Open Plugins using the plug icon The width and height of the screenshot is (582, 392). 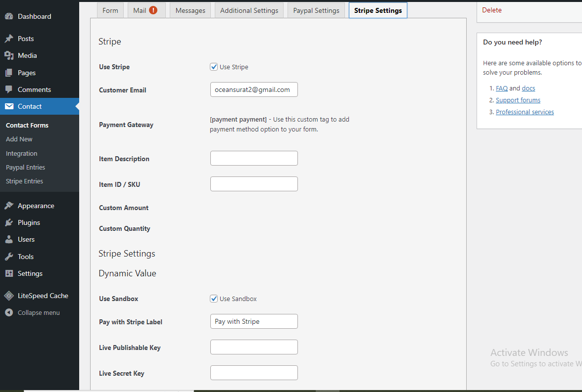[x=10, y=222]
